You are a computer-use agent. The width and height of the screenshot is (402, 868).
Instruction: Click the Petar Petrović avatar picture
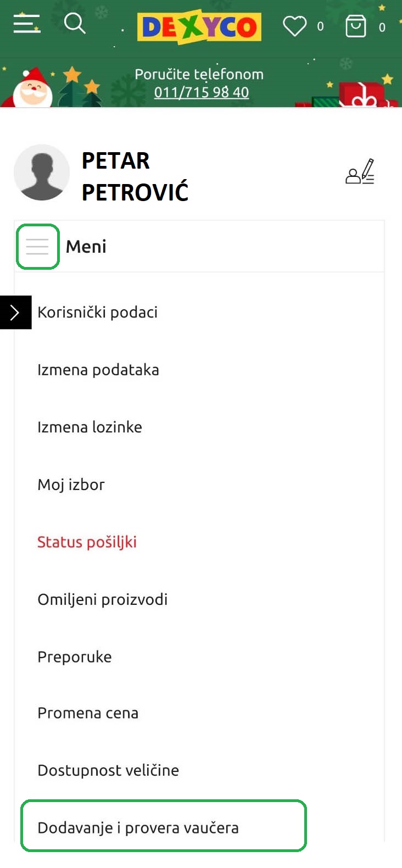[x=42, y=173]
